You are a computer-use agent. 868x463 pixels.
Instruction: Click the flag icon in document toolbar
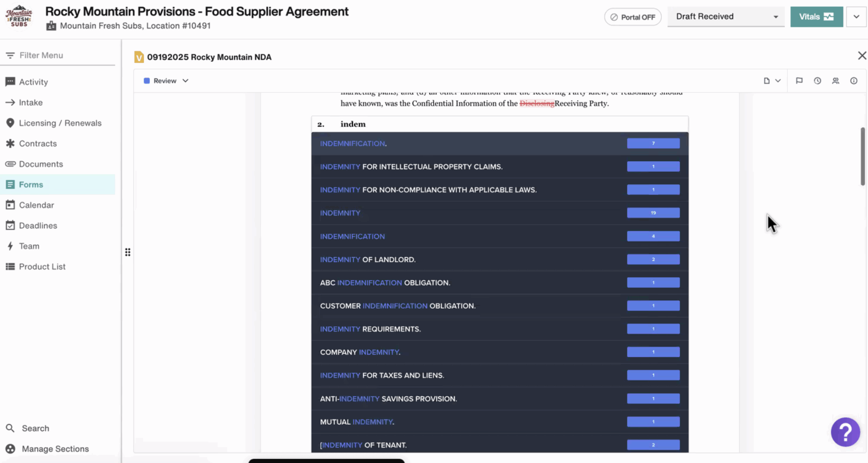[799, 81]
